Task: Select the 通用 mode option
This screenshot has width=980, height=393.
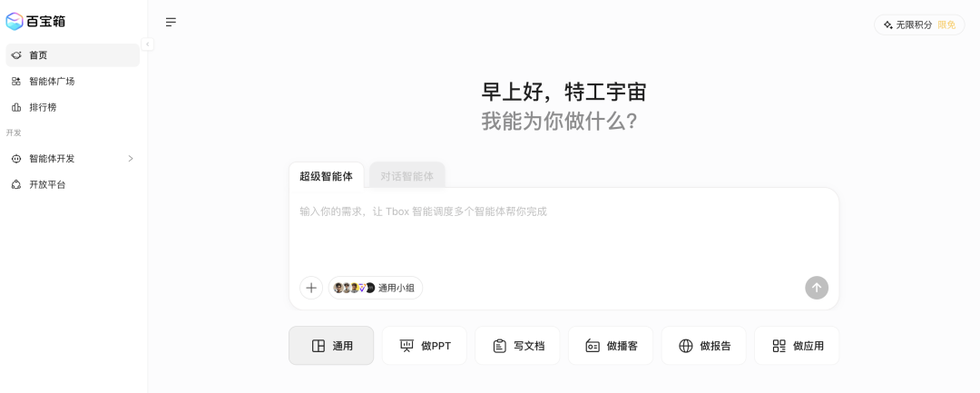Action: [x=331, y=346]
